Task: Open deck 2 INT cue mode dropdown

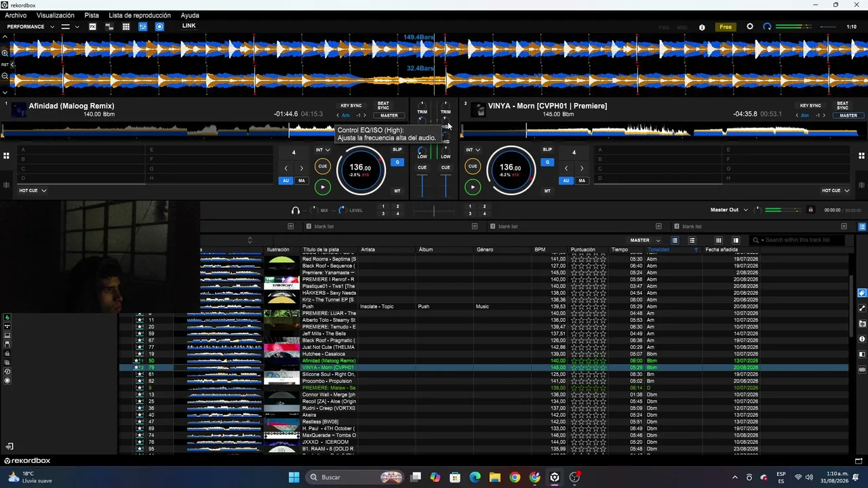Action: pos(473,150)
